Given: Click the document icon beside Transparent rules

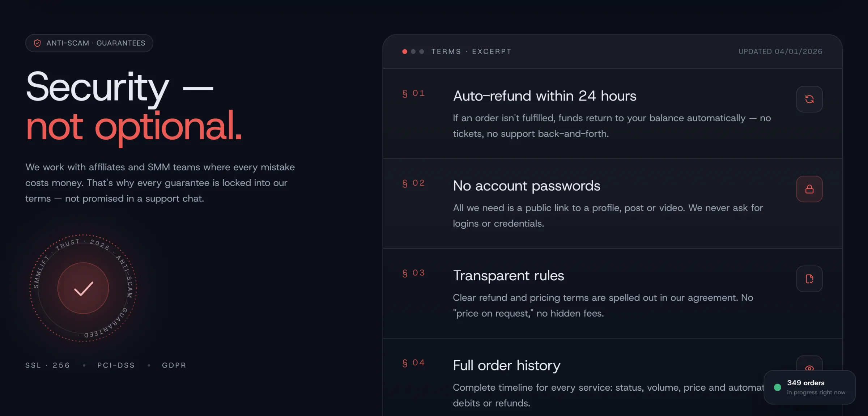Looking at the screenshot, I should point(809,279).
